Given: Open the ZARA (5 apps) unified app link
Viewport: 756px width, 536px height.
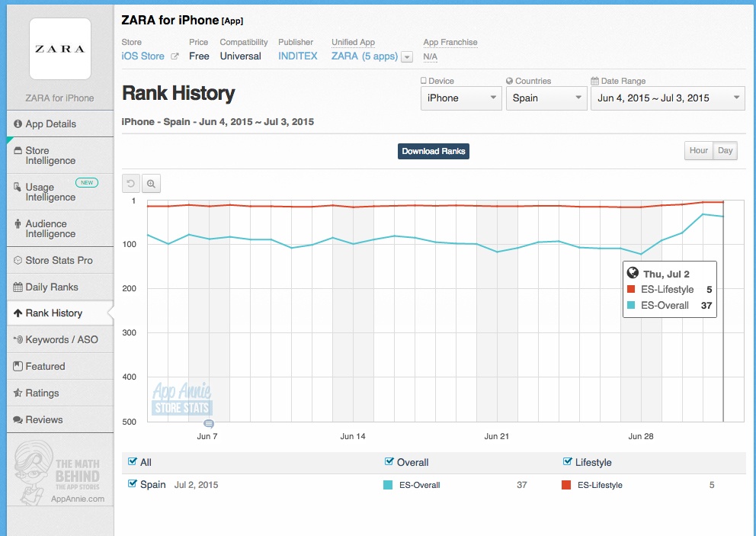Looking at the screenshot, I should [364, 56].
